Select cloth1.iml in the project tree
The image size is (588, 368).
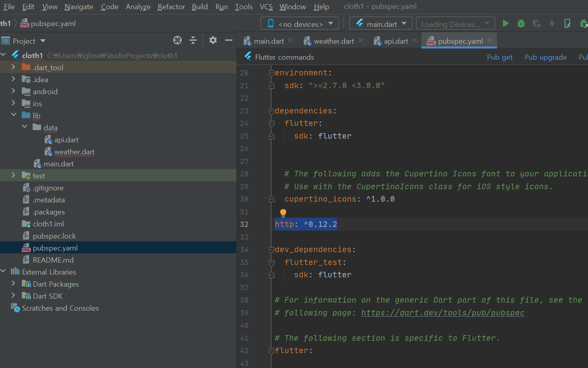(x=48, y=224)
